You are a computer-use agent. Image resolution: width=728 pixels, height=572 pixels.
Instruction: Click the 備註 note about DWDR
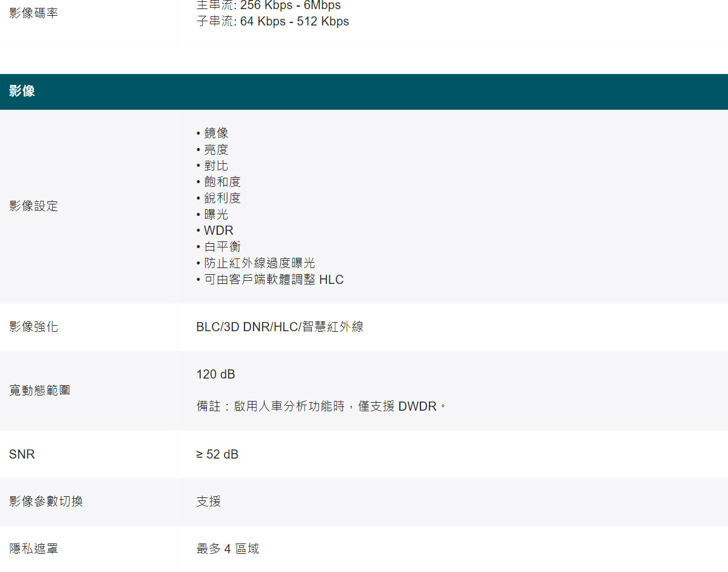[x=321, y=406]
